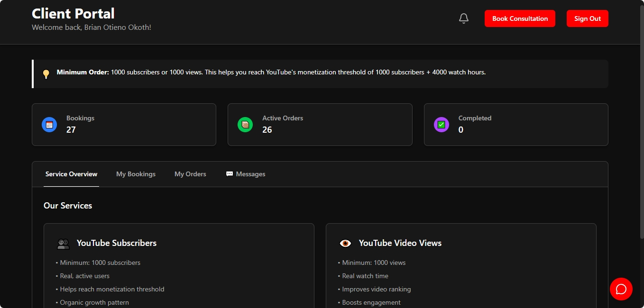Click the Messages speech bubble icon
This screenshot has height=308, width=644.
point(229,174)
